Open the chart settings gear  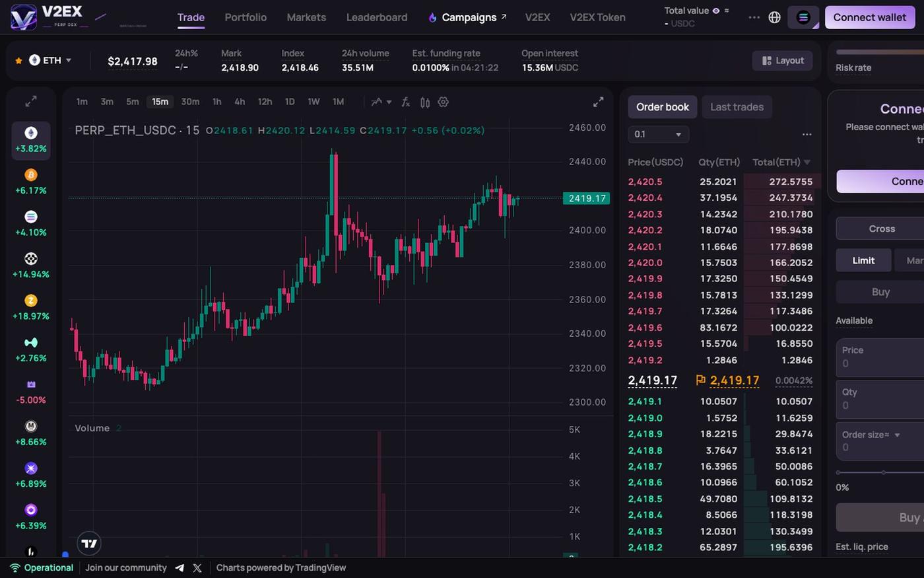click(x=444, y=102)
